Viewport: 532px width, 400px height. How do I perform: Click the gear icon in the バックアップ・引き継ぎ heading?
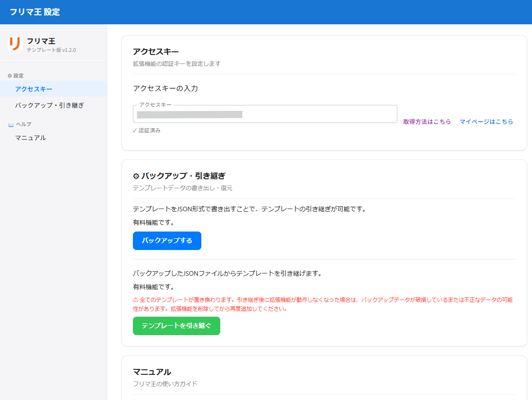pyautogui.click(x=136, y=176)
